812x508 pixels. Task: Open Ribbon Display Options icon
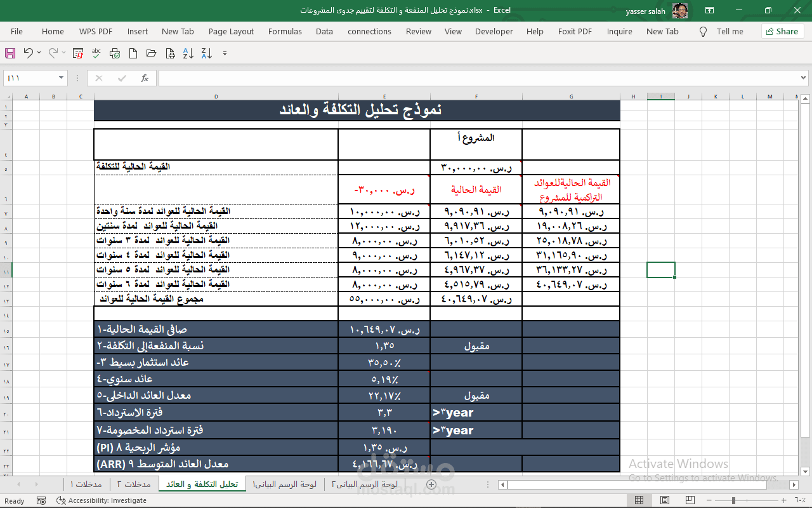coord(709,10)
